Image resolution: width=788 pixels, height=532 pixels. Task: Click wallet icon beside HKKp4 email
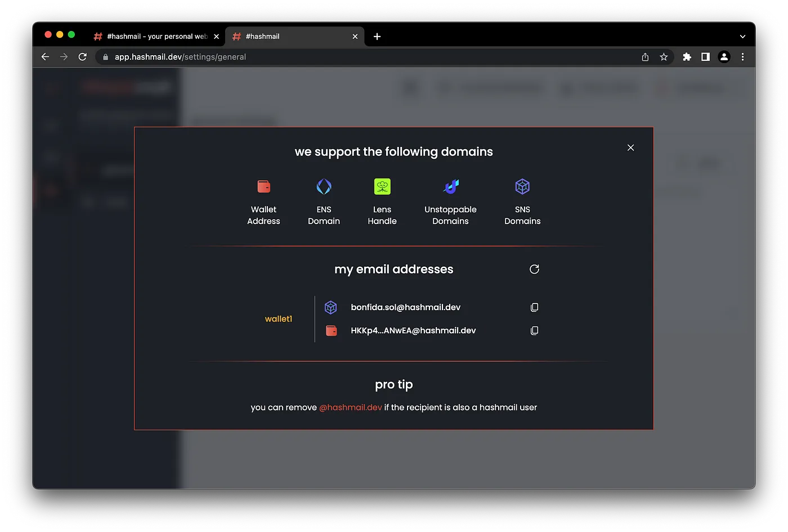tap(332, 330)
